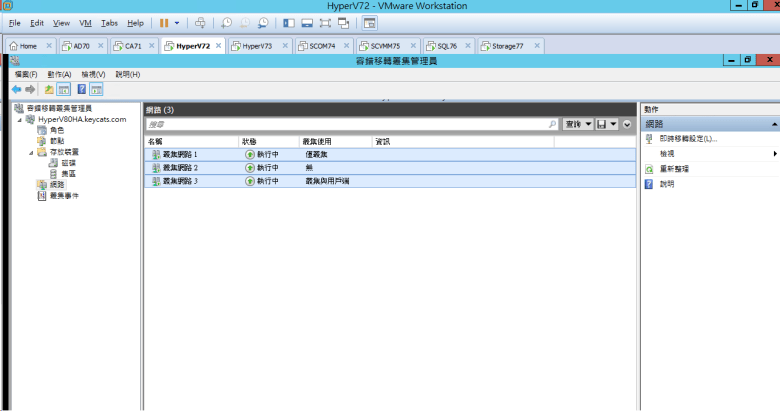Click the VMware pause/suspend VM button
The width and height of the screenshot is (780, 411).
pyautogui.click(x=163, y=22)
